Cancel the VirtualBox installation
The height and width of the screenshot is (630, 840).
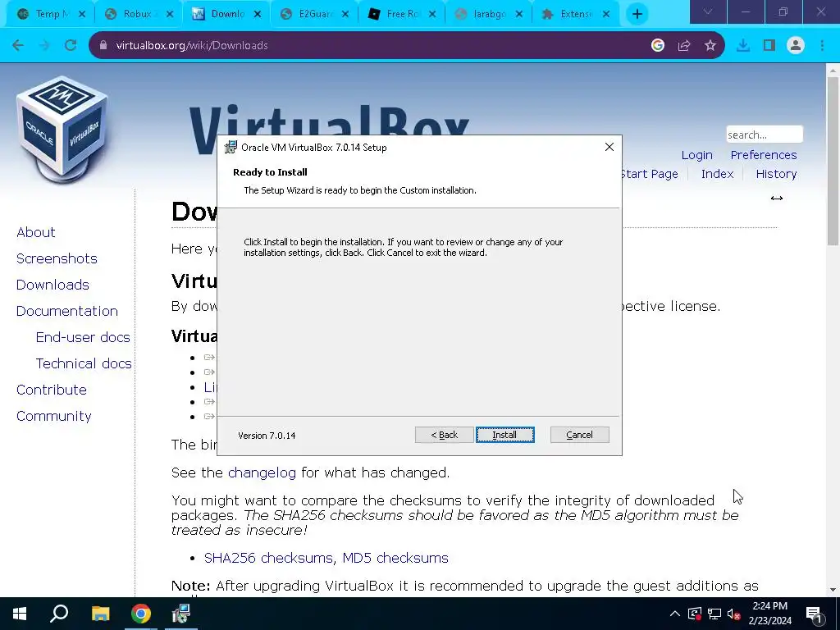[x=579, y=435]
